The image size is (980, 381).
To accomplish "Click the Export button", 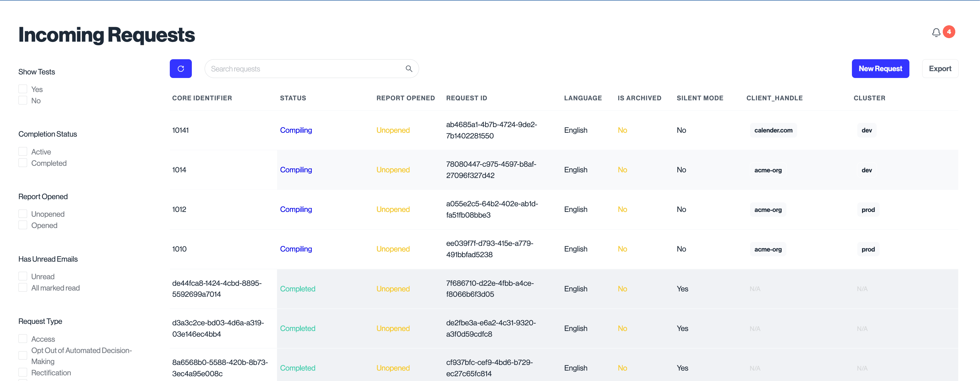I will 940,69.
